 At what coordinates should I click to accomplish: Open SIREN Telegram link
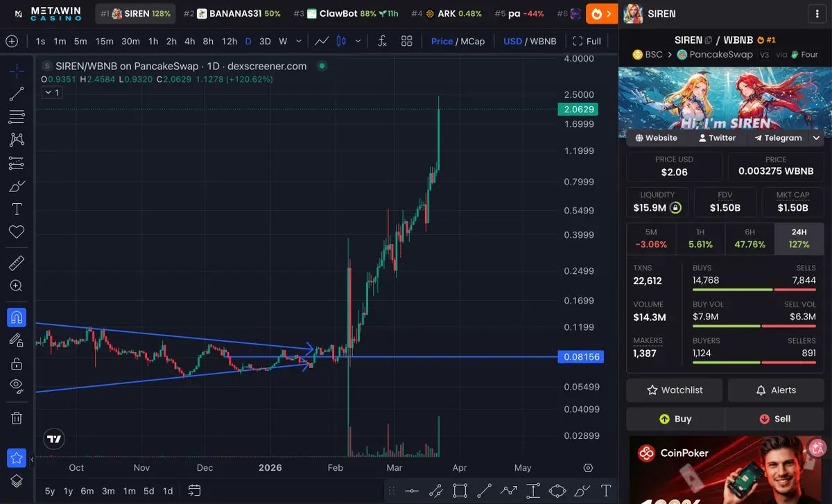pos(778,138)
